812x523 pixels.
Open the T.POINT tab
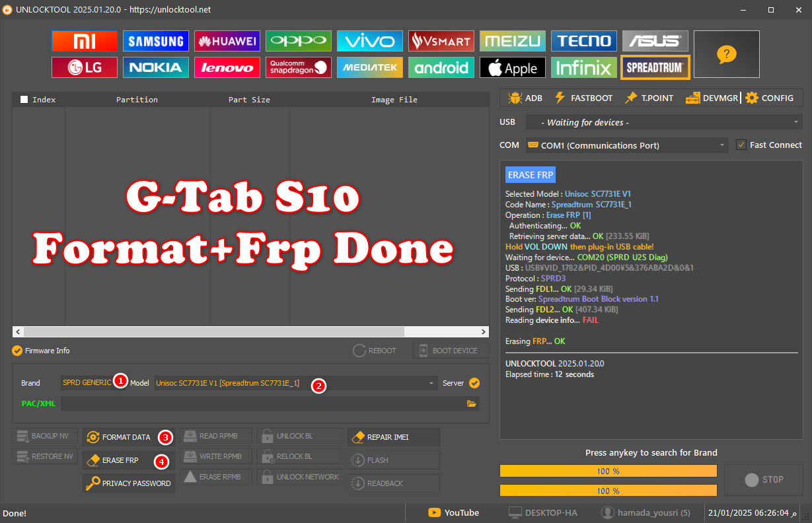point(649,98)
